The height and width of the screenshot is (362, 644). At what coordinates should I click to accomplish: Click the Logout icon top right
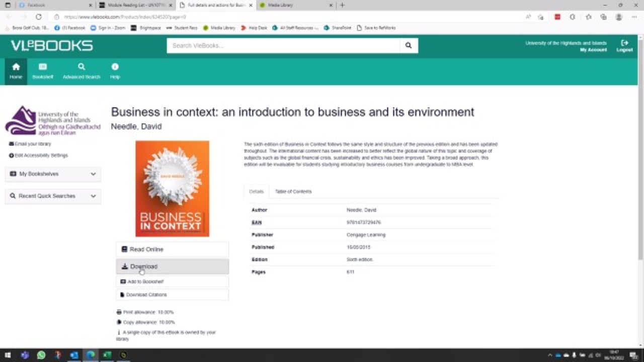[624, 43]
